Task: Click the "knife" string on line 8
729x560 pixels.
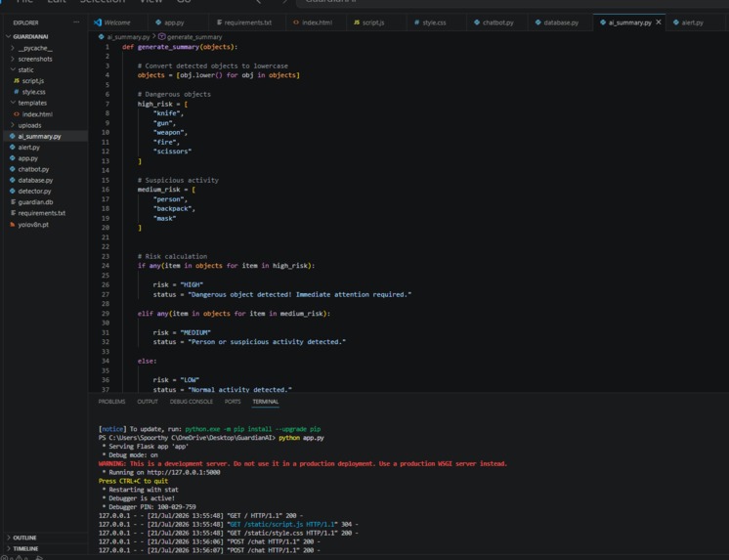Action: pyautogui.click(x=166, y=113)
